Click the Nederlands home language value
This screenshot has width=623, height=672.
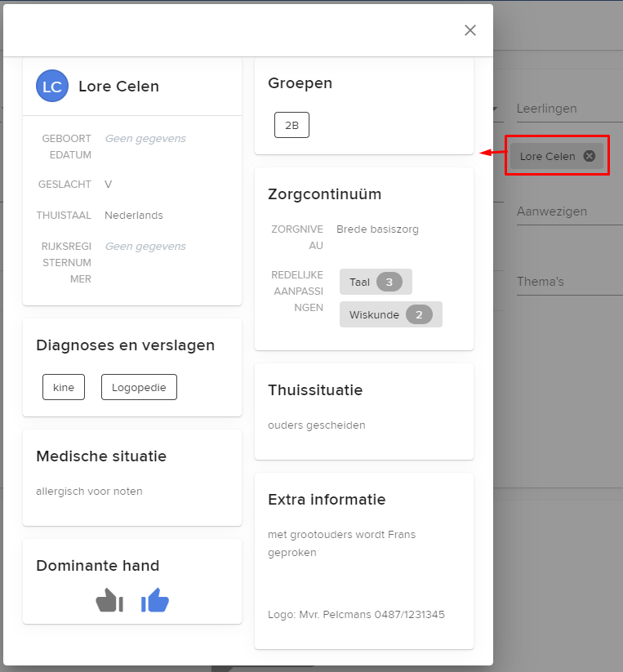click(x=134, y=215)
